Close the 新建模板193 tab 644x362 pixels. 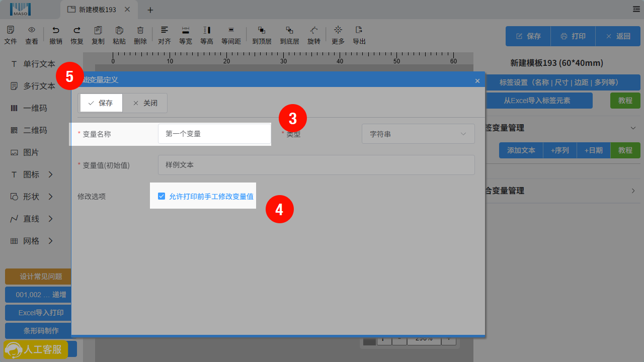click(127, 9)
